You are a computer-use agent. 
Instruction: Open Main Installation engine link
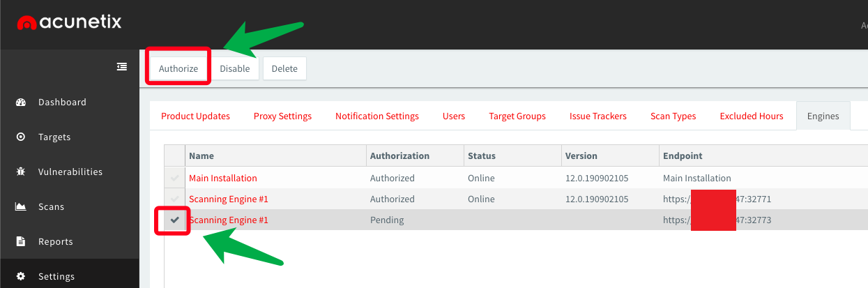pyautogui.click(x=223, y=178)
